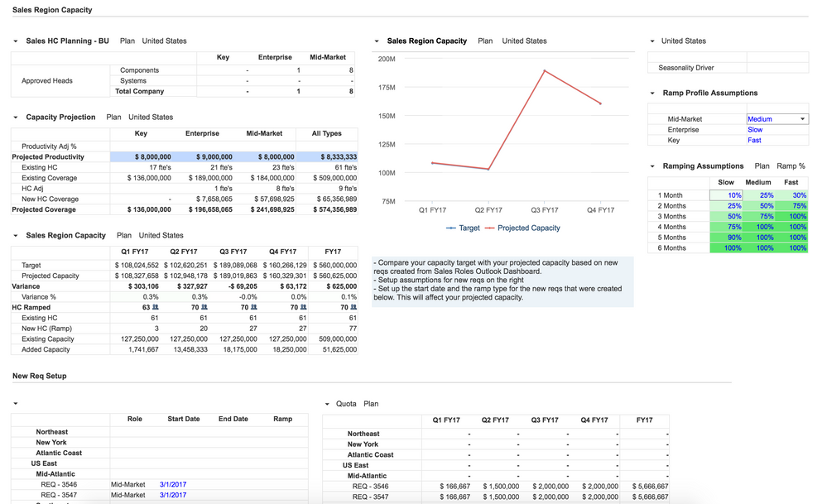Open the headcount detail icon in Q2 FY17 column
Viewport: 827px width, 504px height.
[206, 306]
